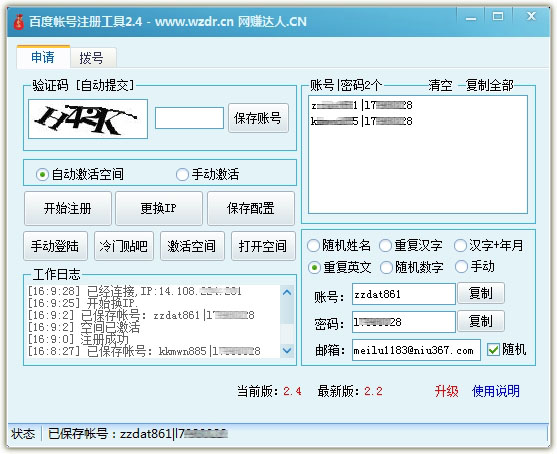This screenshot has width=557, height=454.
Task: Click current version number 2.4
Action: (x=292, y=391)
